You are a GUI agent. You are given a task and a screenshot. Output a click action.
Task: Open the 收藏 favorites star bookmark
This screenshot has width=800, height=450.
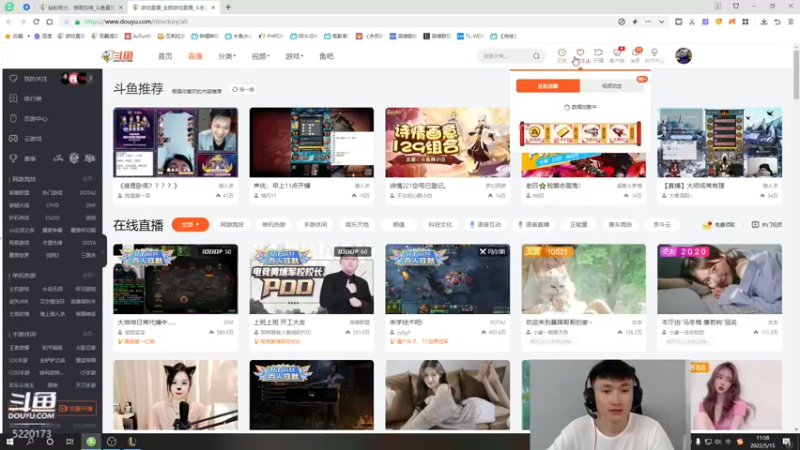(x=14, y=36)
